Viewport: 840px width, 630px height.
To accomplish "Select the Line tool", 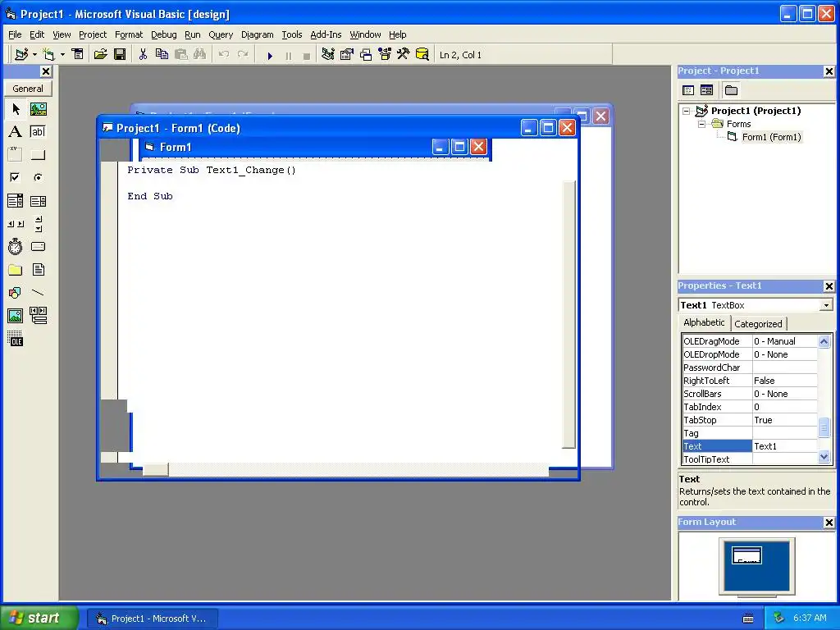I will (38, 293).
